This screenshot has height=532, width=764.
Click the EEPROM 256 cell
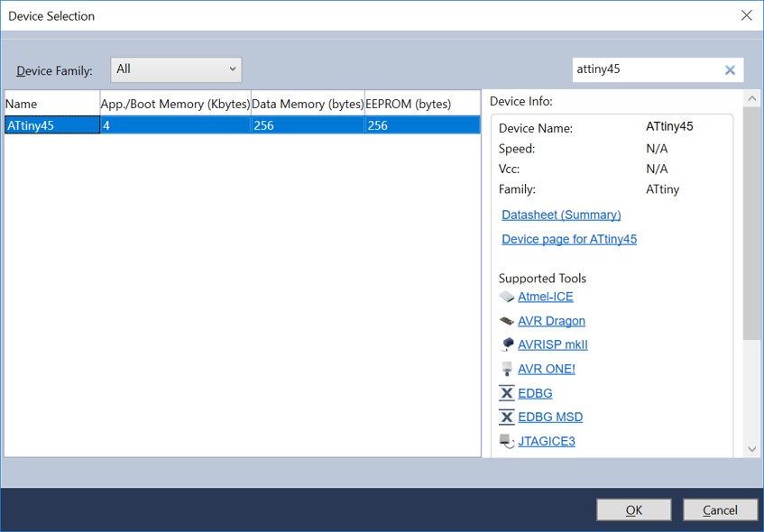coord(422,125)
